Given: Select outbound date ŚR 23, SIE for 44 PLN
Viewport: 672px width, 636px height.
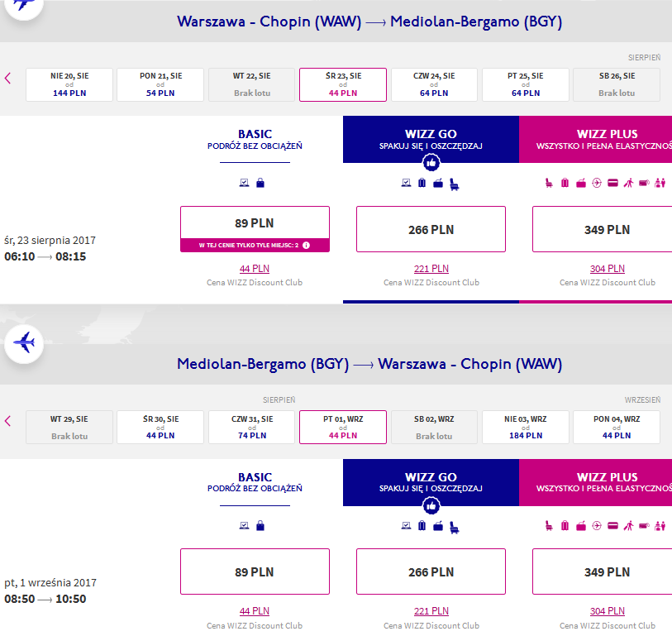Looking at the screenshot, I should [343, 84].
